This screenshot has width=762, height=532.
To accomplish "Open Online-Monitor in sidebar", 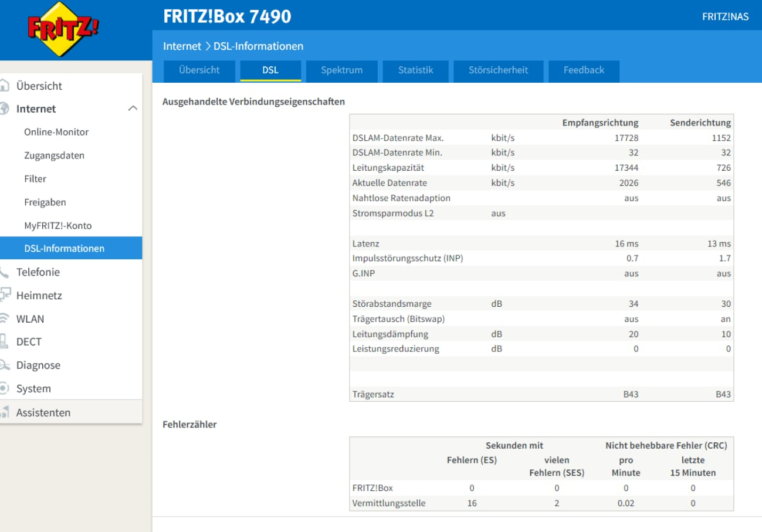I will click(x=56, y=132).
